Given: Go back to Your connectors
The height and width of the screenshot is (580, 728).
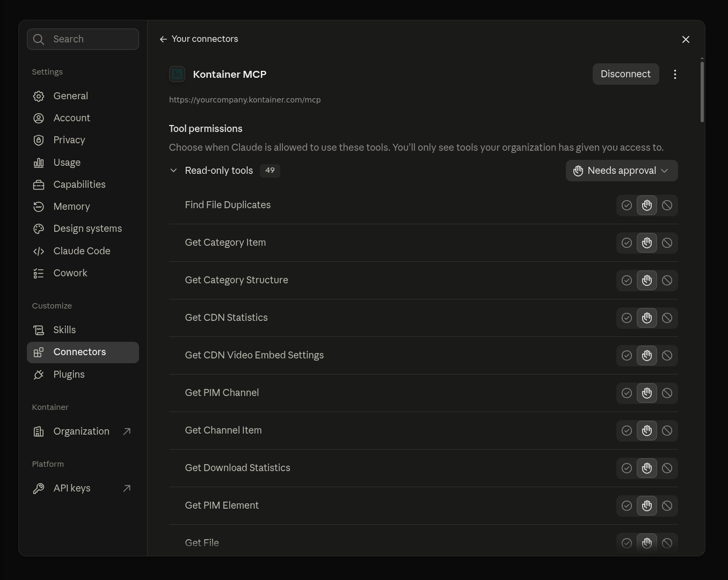Looking at the screenshot, I should 199,39.
